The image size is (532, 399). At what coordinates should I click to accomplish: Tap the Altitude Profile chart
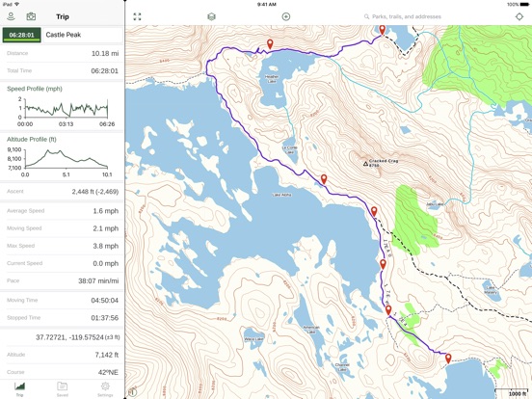[62, 157]
